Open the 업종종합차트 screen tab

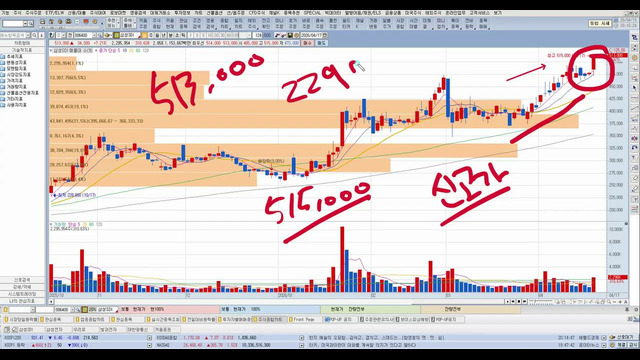point(91,319)
